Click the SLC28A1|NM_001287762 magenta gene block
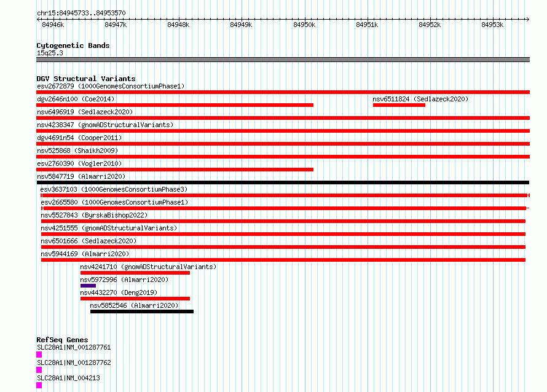This screenshot has width=547, height=392. pyautogui.click(x=39, y=370)
